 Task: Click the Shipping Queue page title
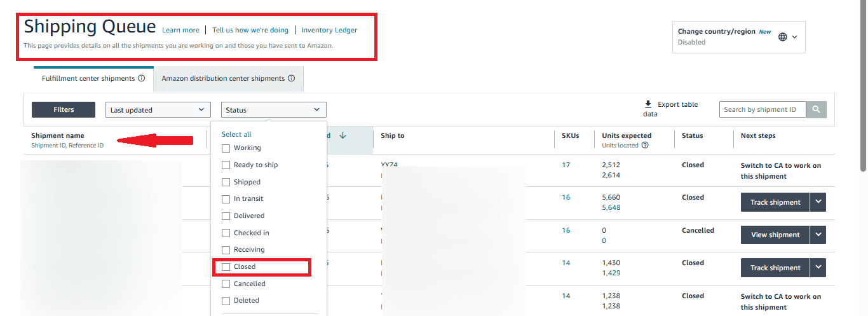pyautogui.click(x=90, y=27)
